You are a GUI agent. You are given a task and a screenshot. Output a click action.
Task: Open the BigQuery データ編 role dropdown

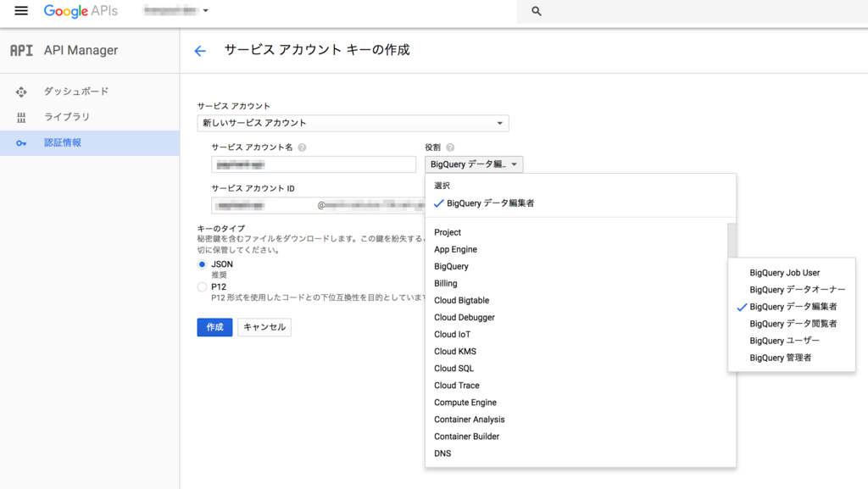[474, 164]
